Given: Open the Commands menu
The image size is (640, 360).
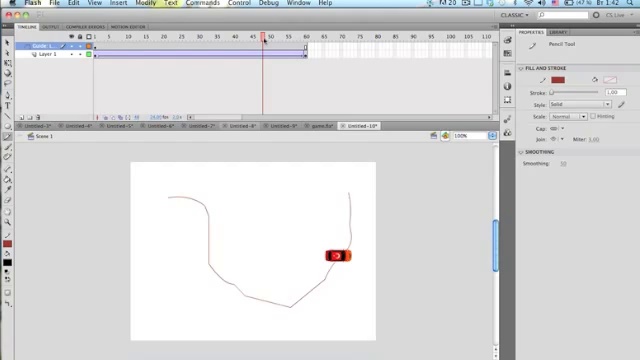Looking at the screenshot, I should pyautogui.click(x=202, y=3).
